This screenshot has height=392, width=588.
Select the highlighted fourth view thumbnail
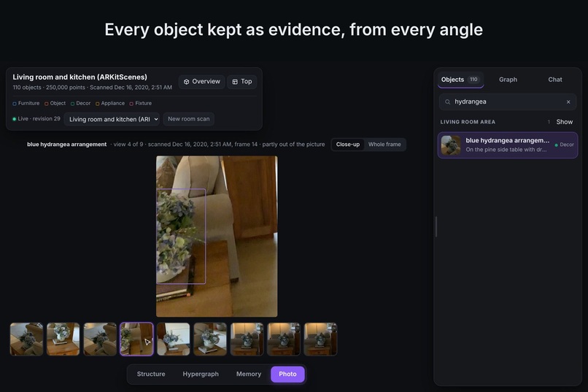tap(136, 339)
